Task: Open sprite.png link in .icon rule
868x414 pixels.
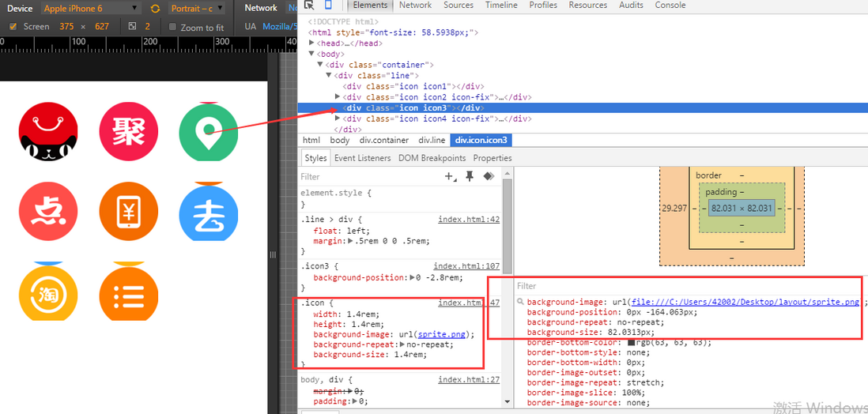Action: [x=441, y=334]
